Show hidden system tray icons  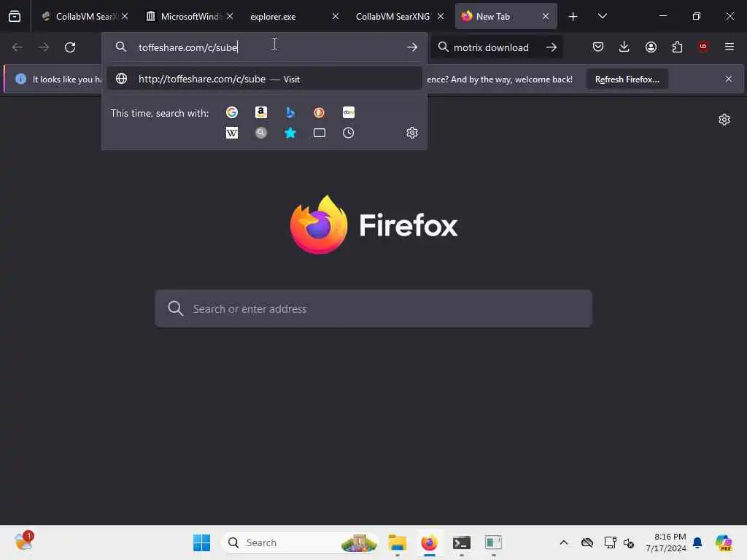click(564, 542)
